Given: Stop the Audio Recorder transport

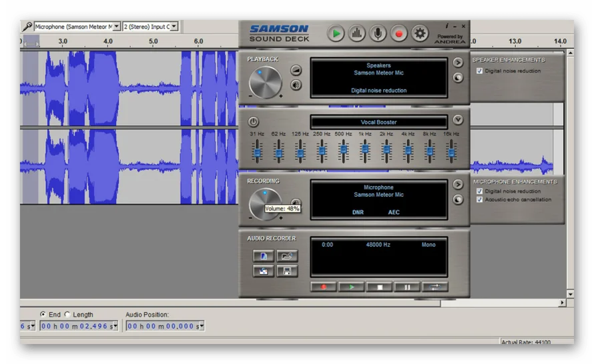Looking at the screenshot, I should pos(379,287).
